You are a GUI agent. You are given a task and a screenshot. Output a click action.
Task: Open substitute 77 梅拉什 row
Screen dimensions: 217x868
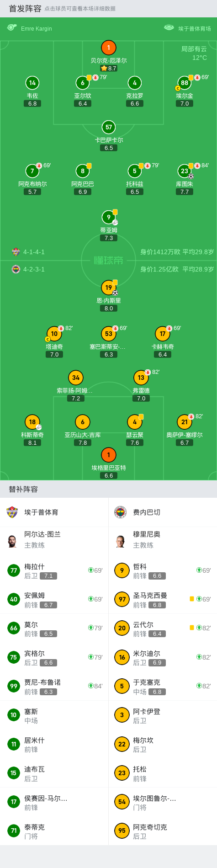[x=54, y=570]
